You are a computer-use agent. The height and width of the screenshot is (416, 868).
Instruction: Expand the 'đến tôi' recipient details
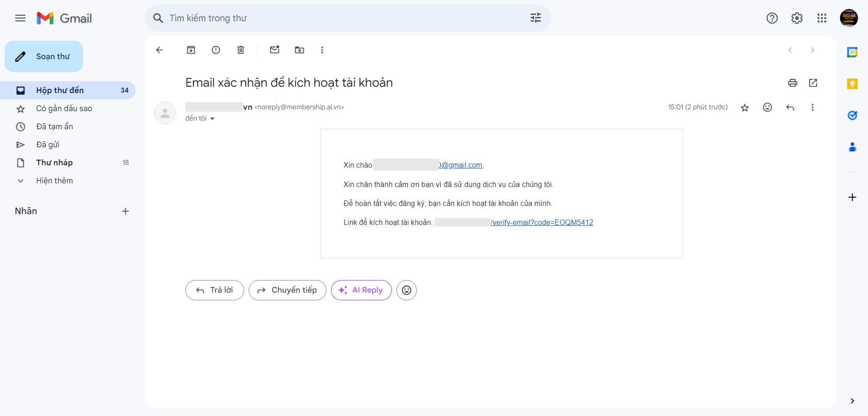coord(212,119)
